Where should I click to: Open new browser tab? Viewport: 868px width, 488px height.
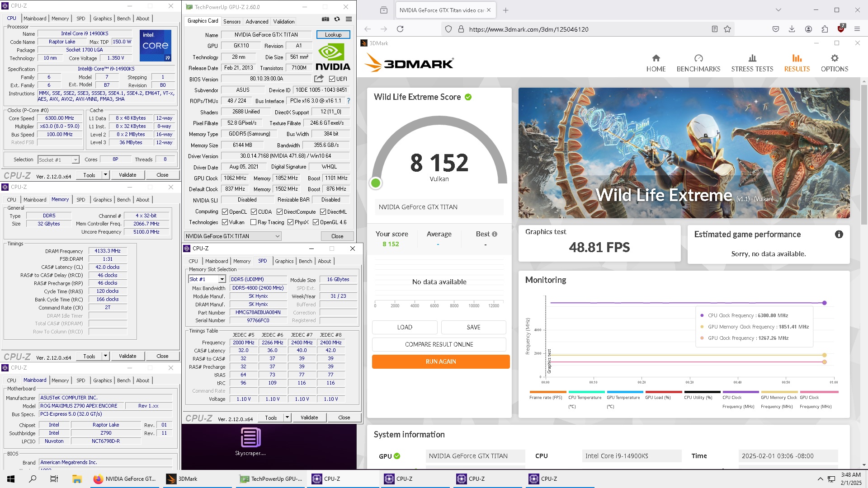506,10
